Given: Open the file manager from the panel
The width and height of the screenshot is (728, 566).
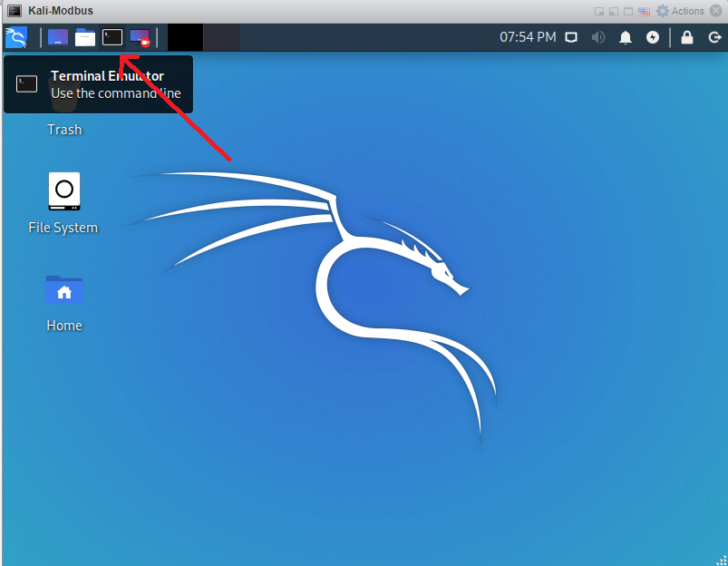Looking at the screenshot, I should tap(85, 37).
